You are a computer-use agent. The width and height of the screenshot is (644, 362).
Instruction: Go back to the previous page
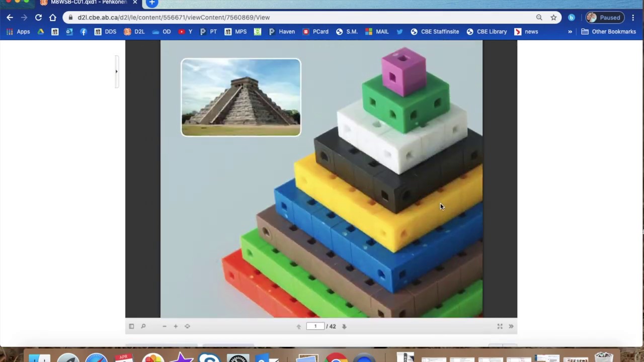10,18
